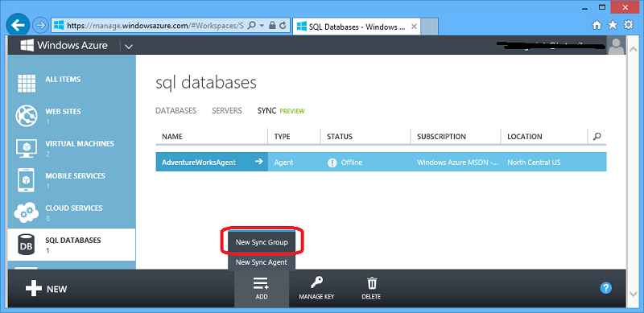
Task: Click the Mobile Services phone icon
Action: point(27,181)
